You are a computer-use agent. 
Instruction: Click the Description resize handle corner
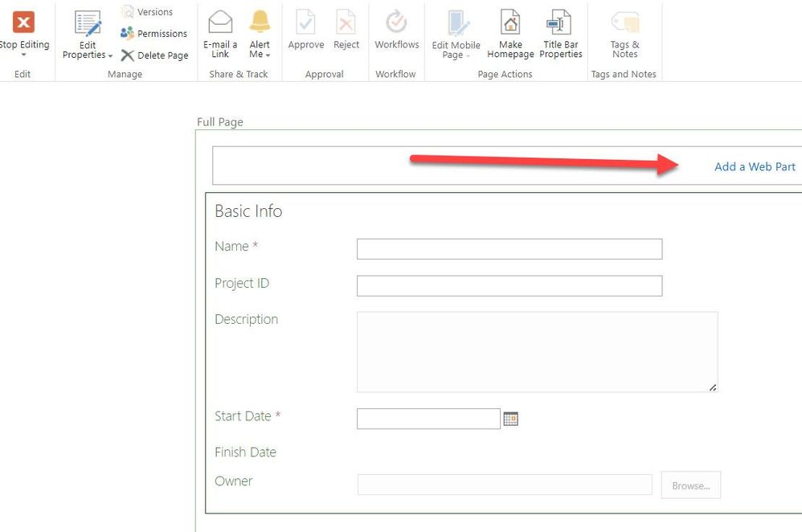pos(713,387)
